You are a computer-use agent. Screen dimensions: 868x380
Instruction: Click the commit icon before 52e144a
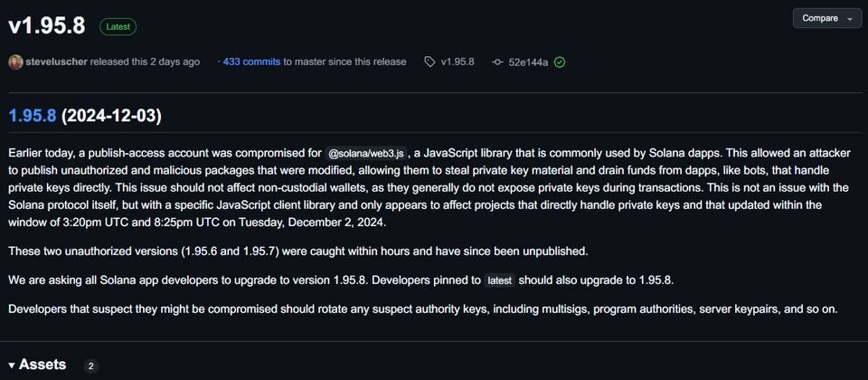tap(497, 62)
